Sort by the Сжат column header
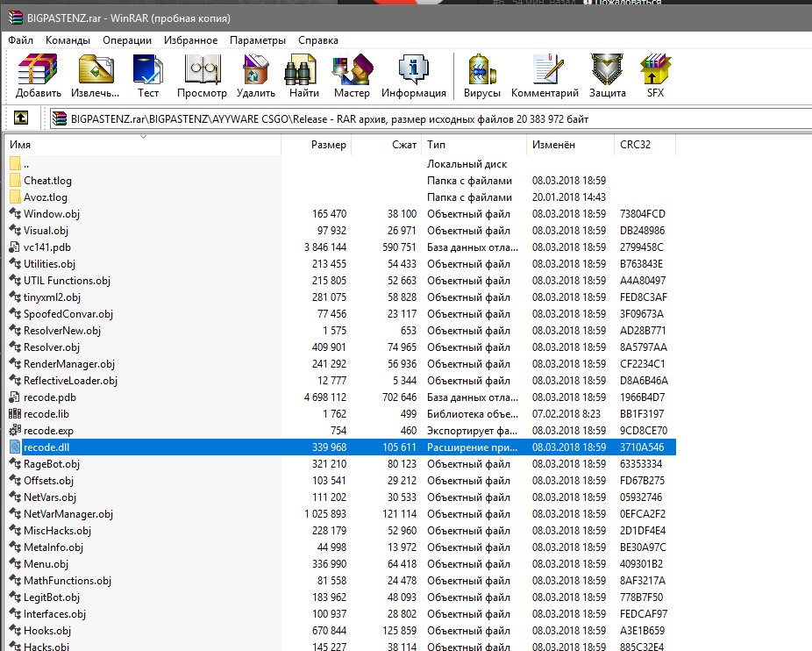The image size is (812, 651). coord(387,145)
